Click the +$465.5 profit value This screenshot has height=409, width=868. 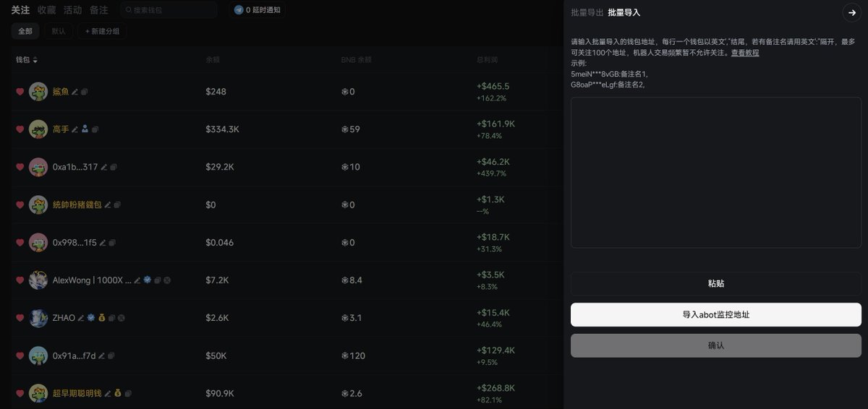point(493,86)
